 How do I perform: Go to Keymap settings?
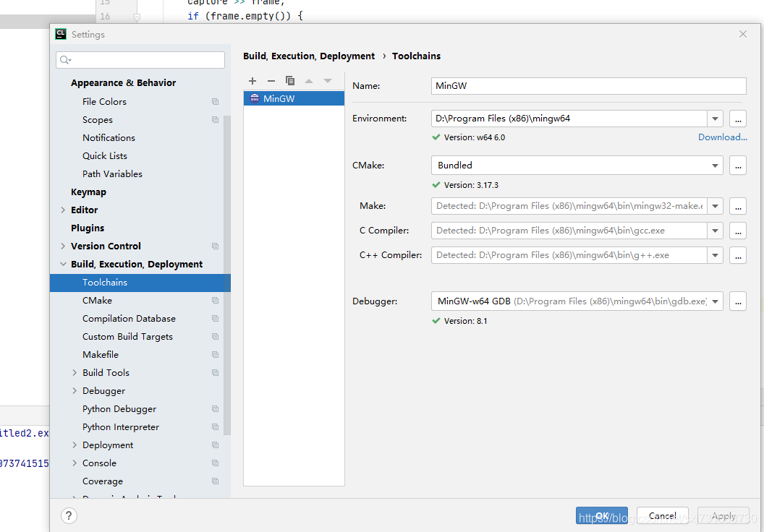(x=88, y=192)
